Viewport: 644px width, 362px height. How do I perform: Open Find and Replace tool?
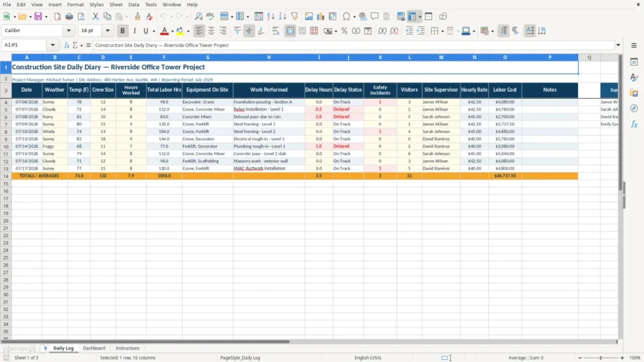click(x=198, y=16)
